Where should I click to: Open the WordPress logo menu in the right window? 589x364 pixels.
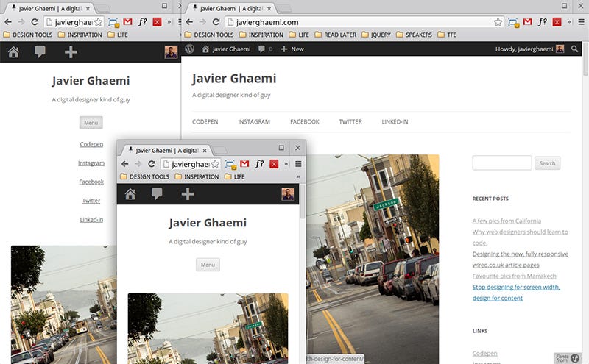point(190,49)
